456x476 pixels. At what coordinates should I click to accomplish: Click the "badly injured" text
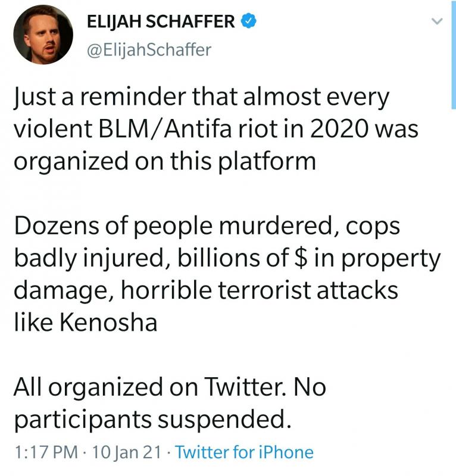(x=89, y=259)
